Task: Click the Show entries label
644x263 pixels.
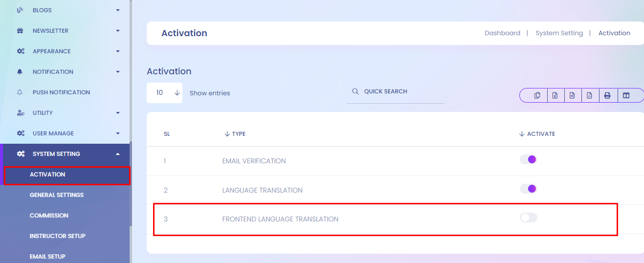Action: click(210, 93)
